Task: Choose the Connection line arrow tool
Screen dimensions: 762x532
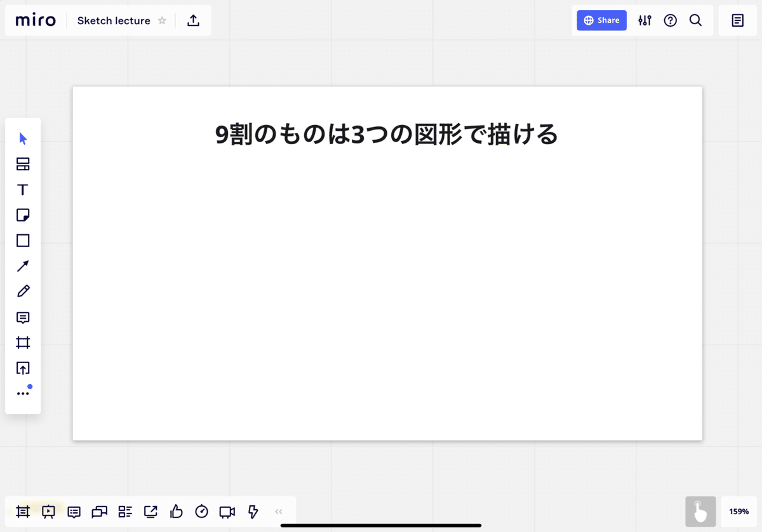Action: [x=23, y=265]
